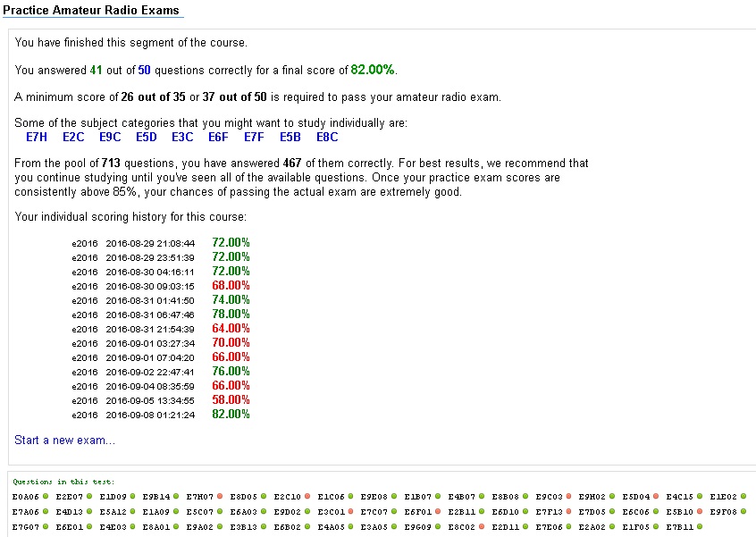Click the red dot beside question E7H07

[x=218, y=496]
